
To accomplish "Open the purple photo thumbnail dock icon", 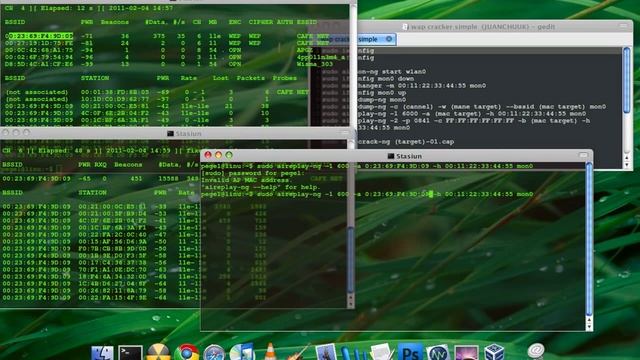I will coord(466,353).
